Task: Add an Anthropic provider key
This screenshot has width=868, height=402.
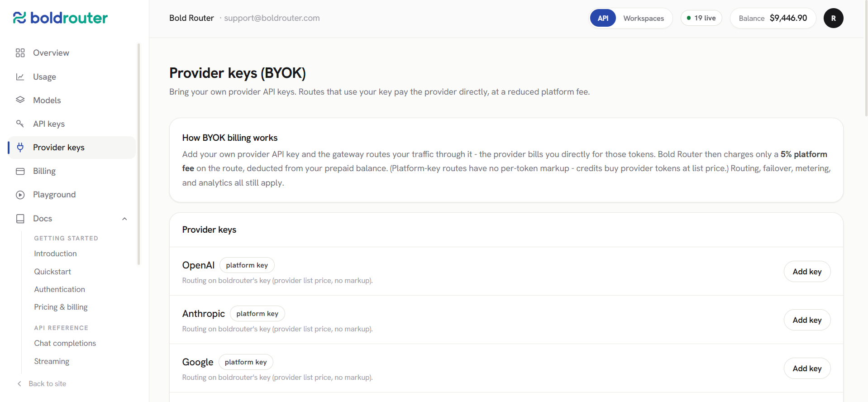Action: pyautogui.click(x=807, y=320)
